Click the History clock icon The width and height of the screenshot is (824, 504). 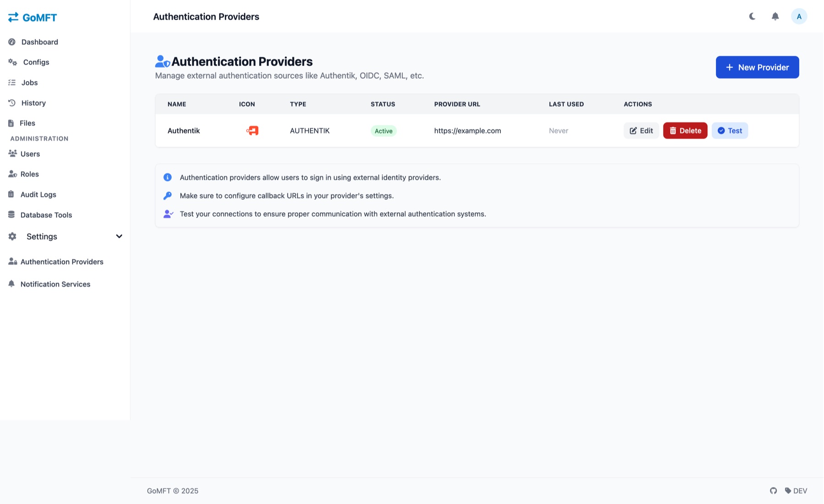(12, 102)
